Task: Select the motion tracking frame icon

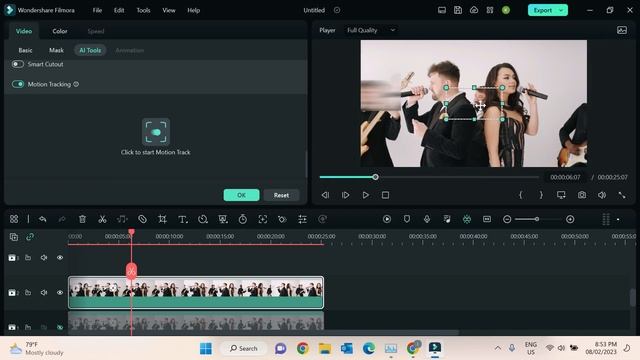Action: pyautogui.click(x=262, y=219)
